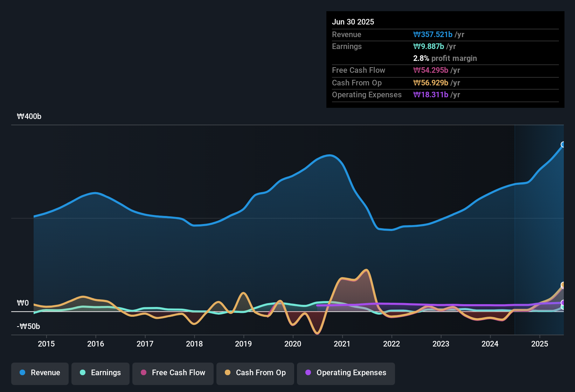Click the purple Operating Expenses legend dot

308,373
